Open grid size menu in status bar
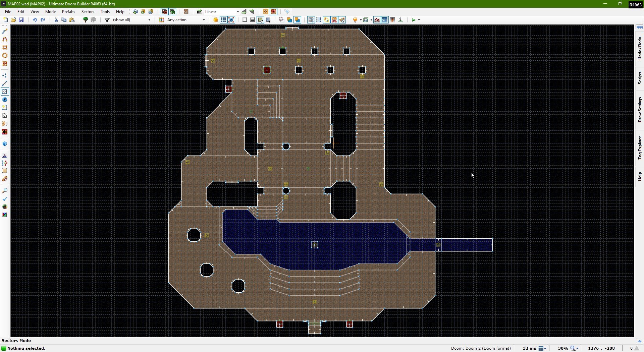644x352 pixels. pos(542,348)
